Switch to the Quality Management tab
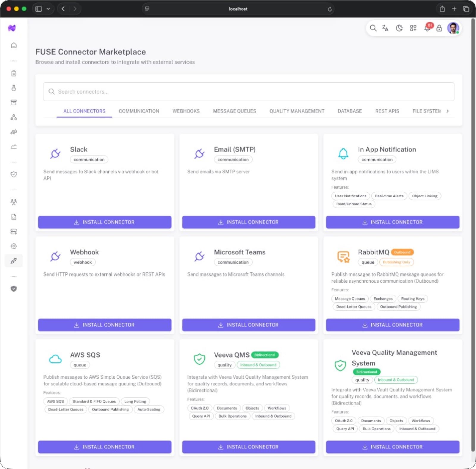Screen dimensions: 476x469 click(297, 111)
